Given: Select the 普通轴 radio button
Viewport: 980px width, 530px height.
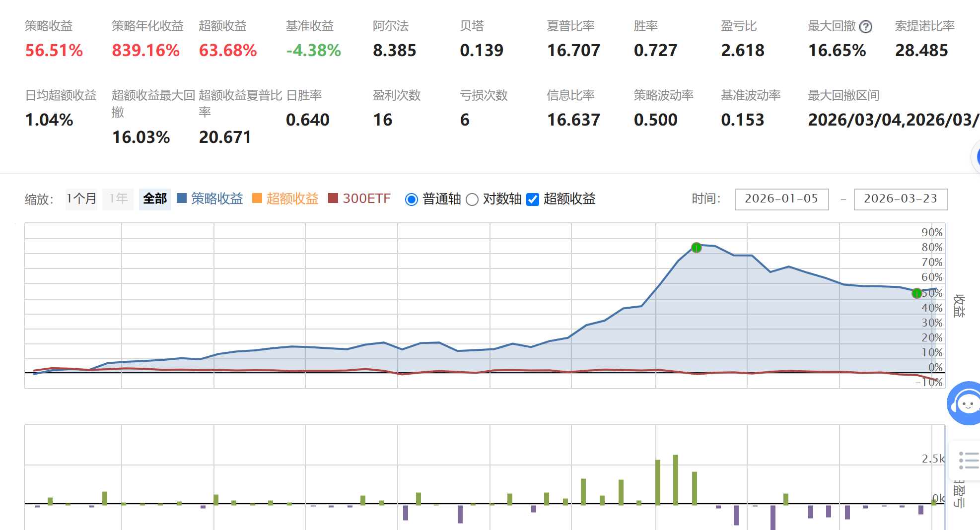Looking at the screenshot, I should tap(412, 199).
